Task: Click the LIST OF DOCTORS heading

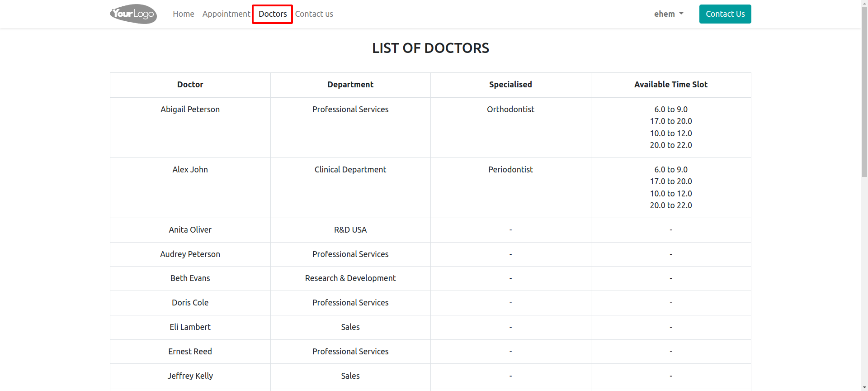Action: pos(430,48)
